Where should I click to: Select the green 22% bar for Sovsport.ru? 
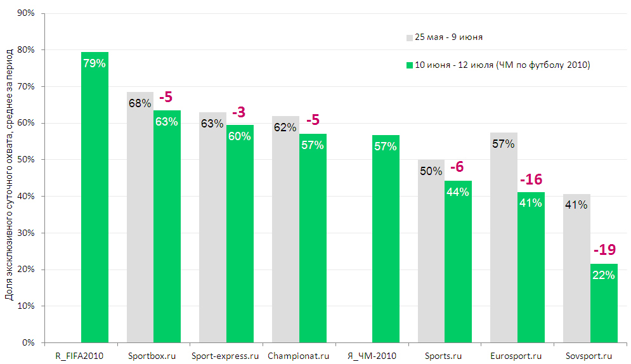(604, 304)
